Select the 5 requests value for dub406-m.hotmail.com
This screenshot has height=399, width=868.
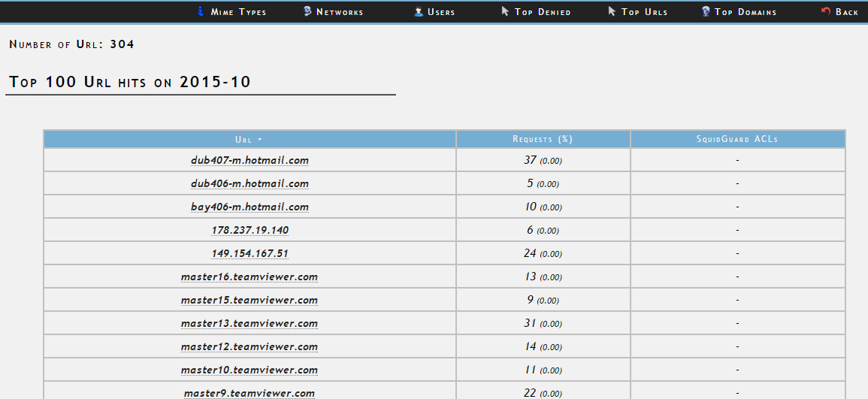click(530, 183)
